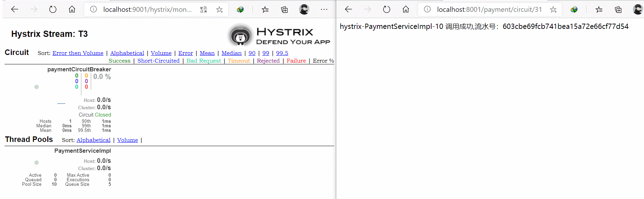644x199 pixels.
Task: Click the Short-Circuited legend label
Action: coord(159,61)
